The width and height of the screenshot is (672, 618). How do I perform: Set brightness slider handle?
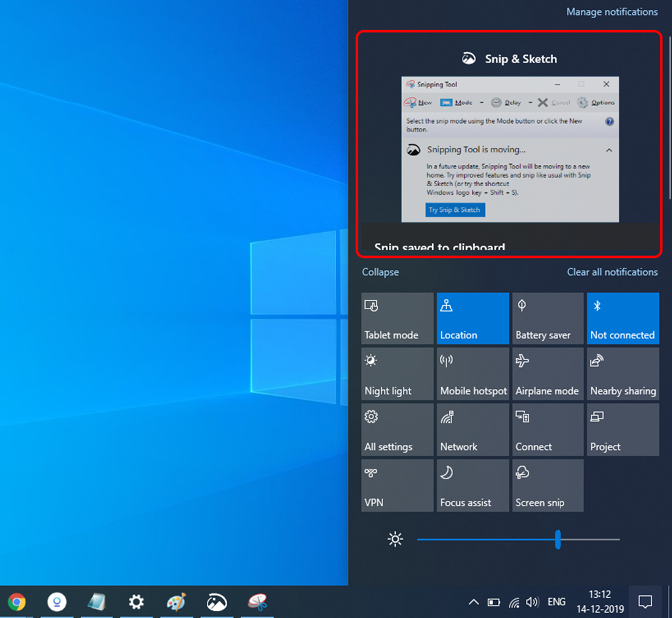point(558,539)
